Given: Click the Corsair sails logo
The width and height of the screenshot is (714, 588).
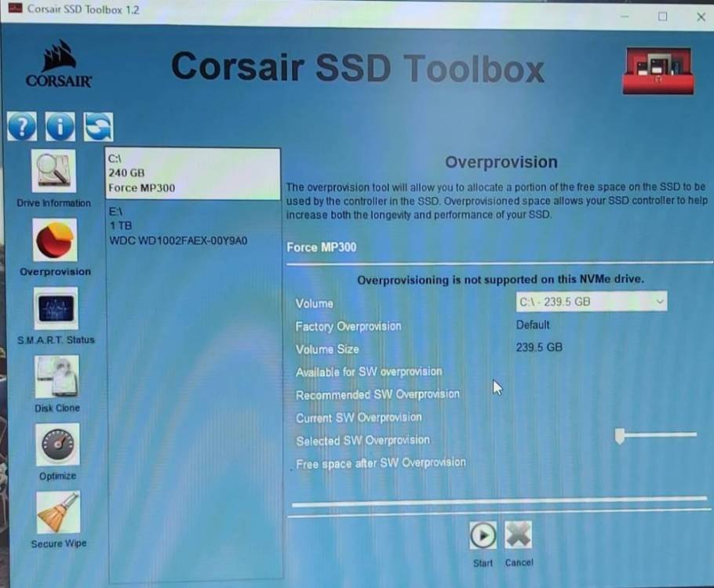Looking at the screenshot, I should click(59, 64).
